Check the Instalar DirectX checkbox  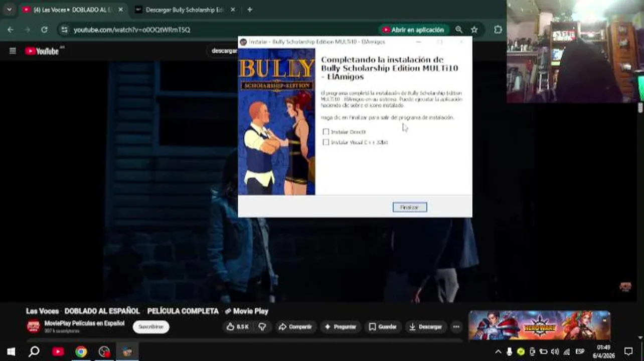326,132
